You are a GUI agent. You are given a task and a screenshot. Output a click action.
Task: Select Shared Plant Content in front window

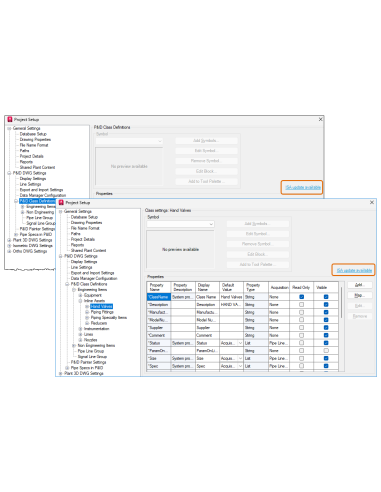click(x=88, y=250)
